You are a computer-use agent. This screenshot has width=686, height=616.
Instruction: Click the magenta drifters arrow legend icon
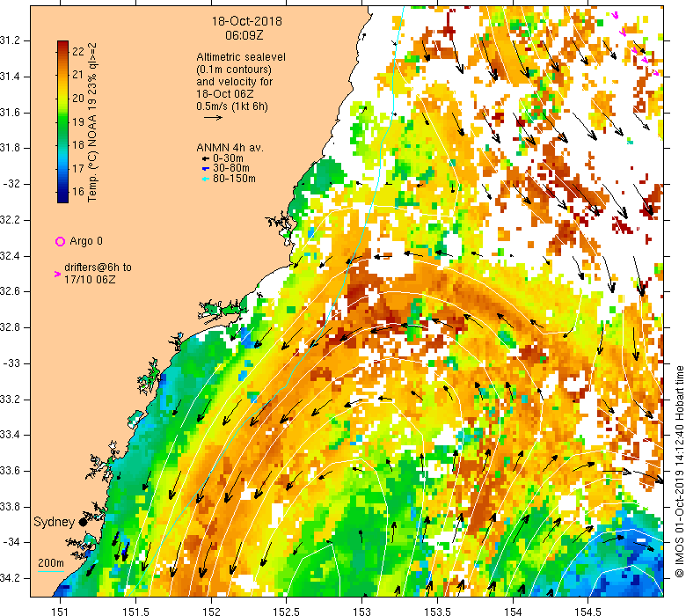(57, 274)
